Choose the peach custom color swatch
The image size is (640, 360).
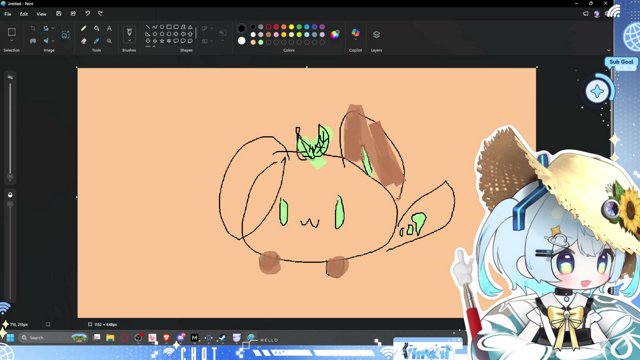click(253, 42)
